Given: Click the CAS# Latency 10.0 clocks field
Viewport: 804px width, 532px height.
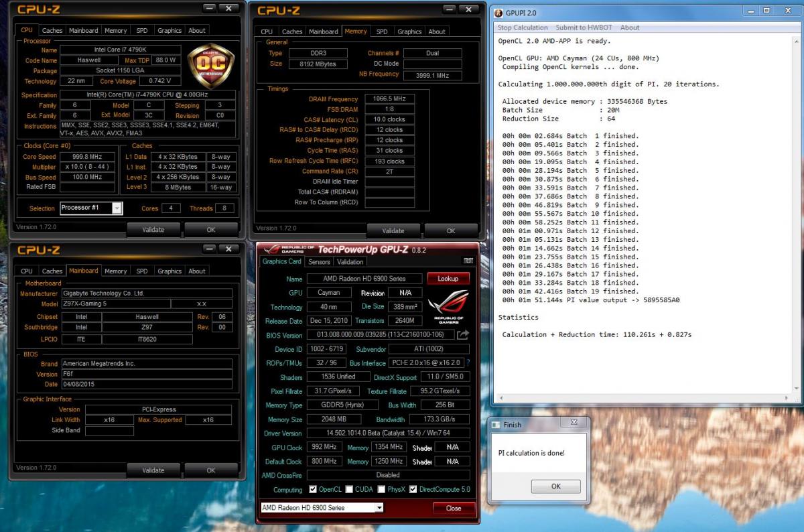Looking at the screenshot, I should [x=390, y=119].
